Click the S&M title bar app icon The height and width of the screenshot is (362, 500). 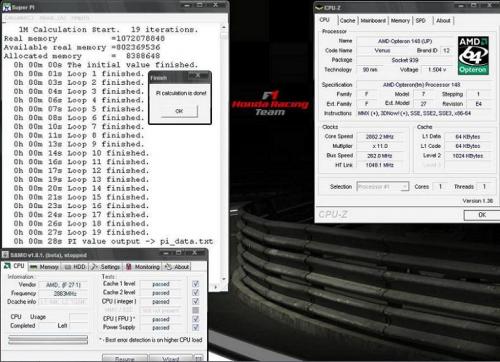(5, 255)
